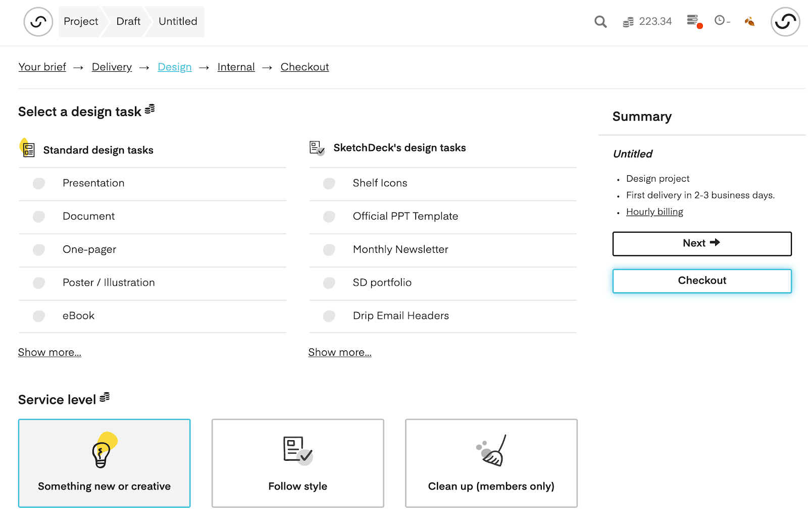Click the Next button in Summary
This screenshot has width=808, height=532.
pos(702,244)
